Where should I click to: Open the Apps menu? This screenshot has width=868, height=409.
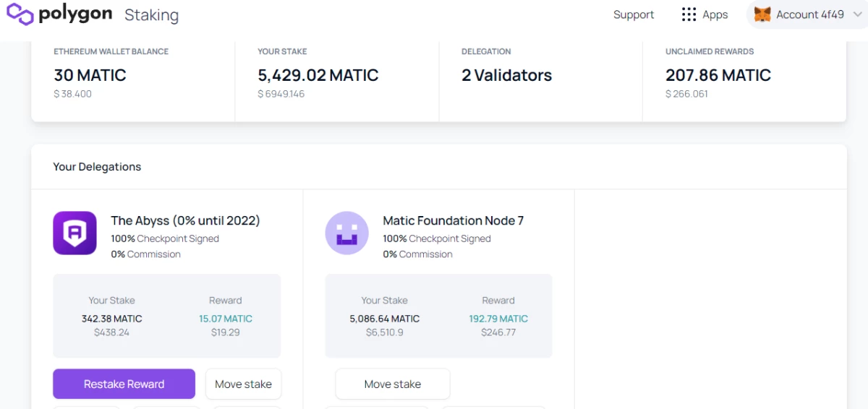click(x=705, y=14)
